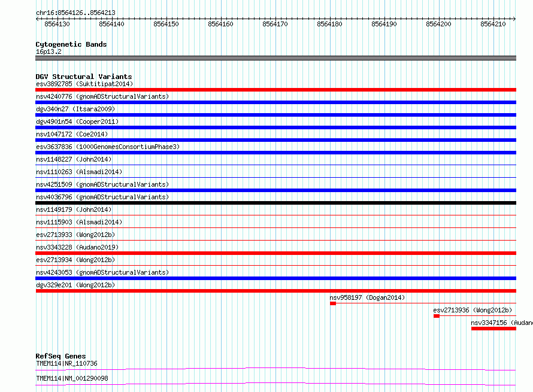Click ruler position 8564200

(x=438, y=24)
